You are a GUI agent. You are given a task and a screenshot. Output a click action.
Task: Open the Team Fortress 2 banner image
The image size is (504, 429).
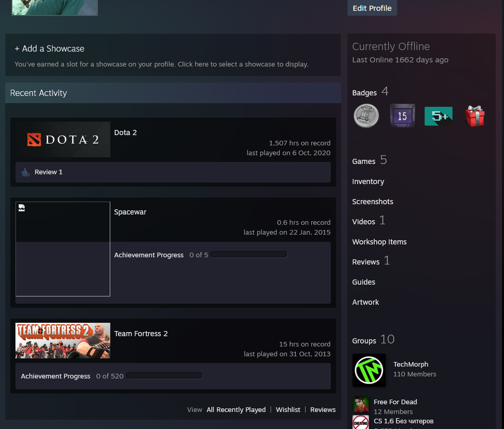63,340
